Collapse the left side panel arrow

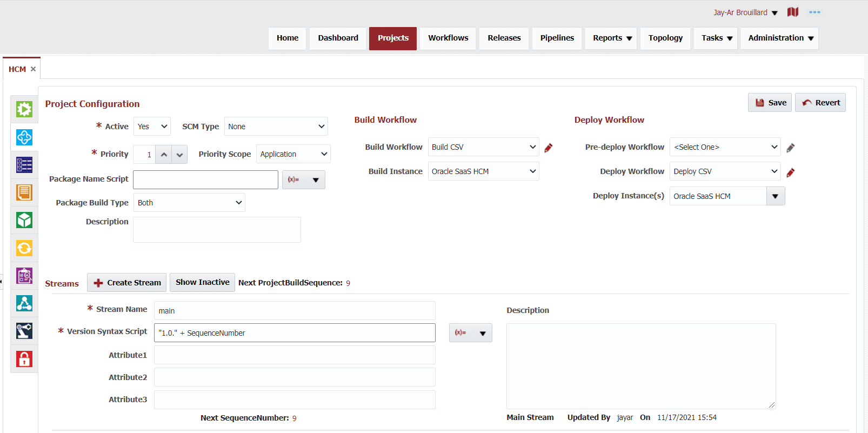pos(1,281)
